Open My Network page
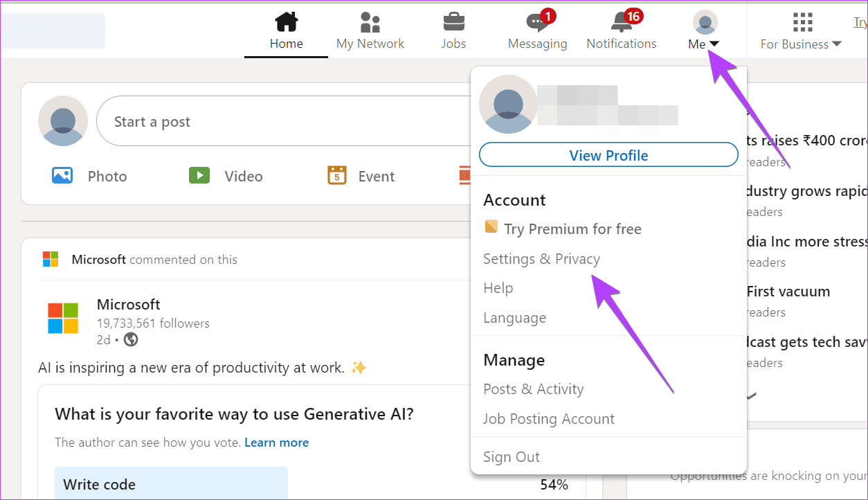868x500 pixels. pos(370,31)
